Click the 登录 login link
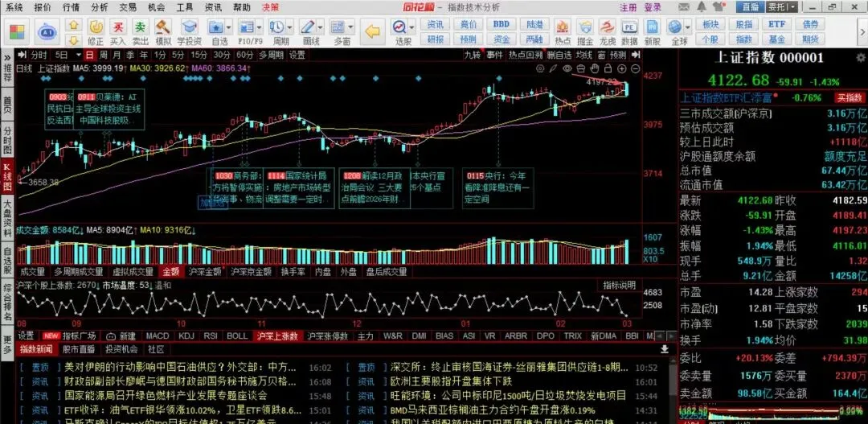 tap(653, 7)
